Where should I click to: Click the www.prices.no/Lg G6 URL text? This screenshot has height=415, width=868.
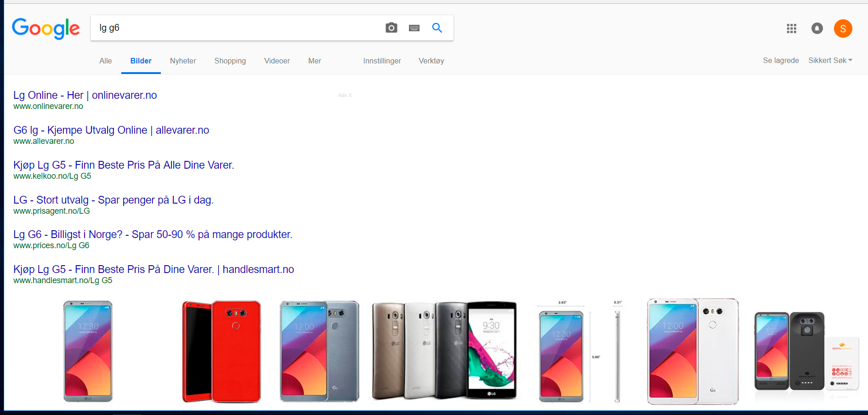[x=51, y=245]
